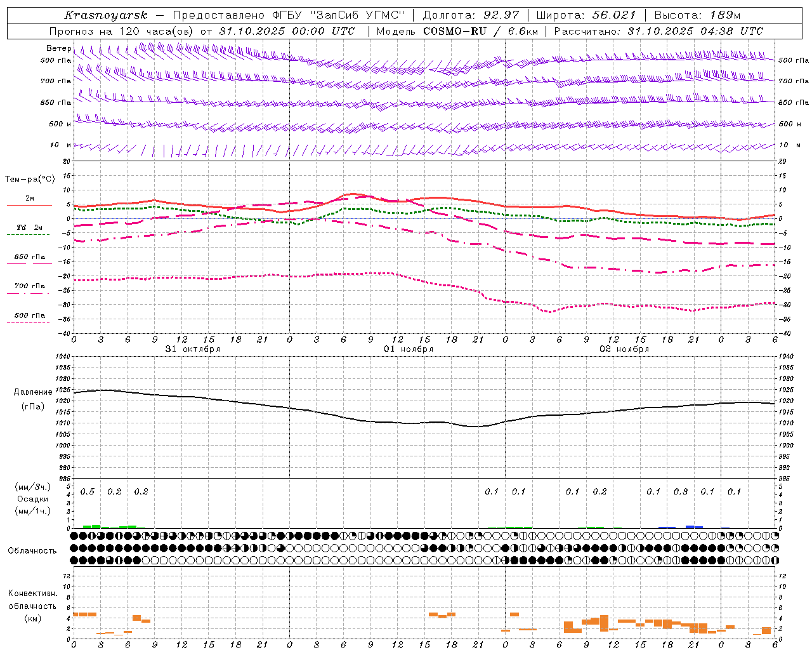Click the 'Td 2м' dew point legend entry

click(30, 227)
